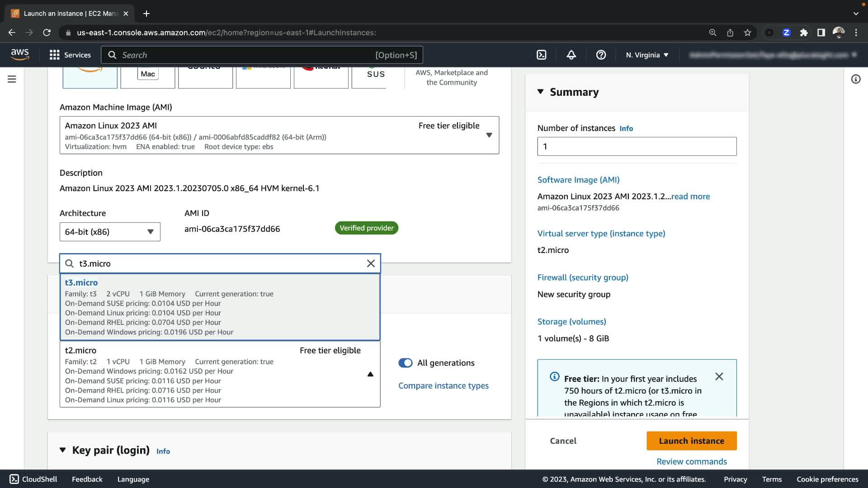The width and height of the screenshot is (868, 488).
Task: Open the info panel icon at right
Action: [x=855, y=80]
